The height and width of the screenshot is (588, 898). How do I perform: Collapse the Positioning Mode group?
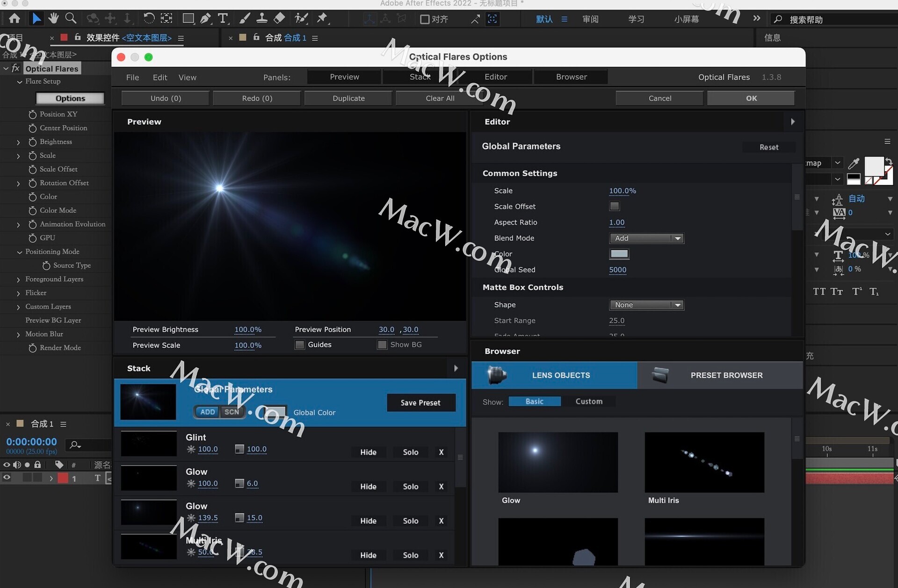tap(20, 252)
